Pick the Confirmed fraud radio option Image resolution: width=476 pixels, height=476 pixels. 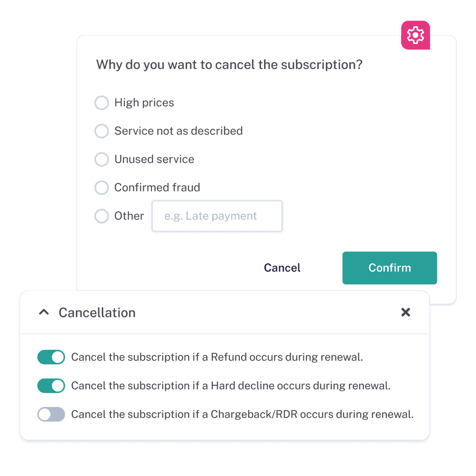(x=102, y=188)
